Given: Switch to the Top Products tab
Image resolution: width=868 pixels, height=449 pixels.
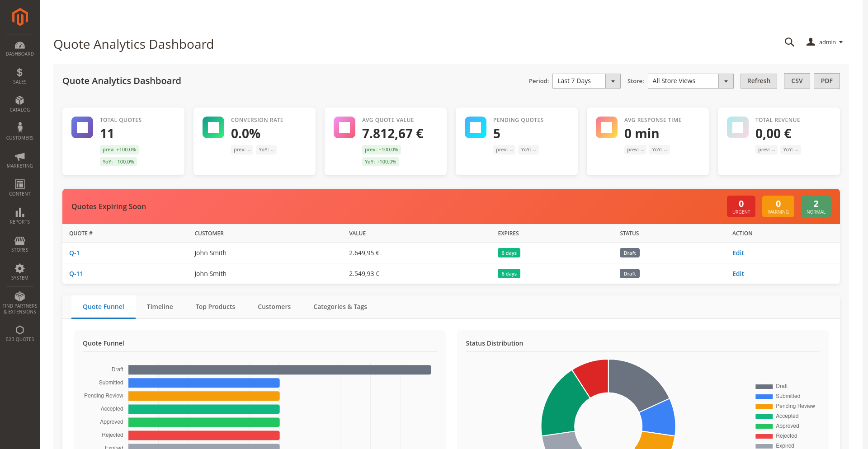Looking at the screenshot, I should (x=215, y=307).
